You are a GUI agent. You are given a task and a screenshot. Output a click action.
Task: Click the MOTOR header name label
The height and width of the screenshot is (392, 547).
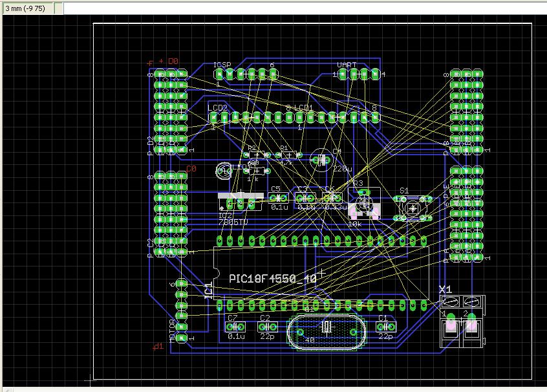172,331
